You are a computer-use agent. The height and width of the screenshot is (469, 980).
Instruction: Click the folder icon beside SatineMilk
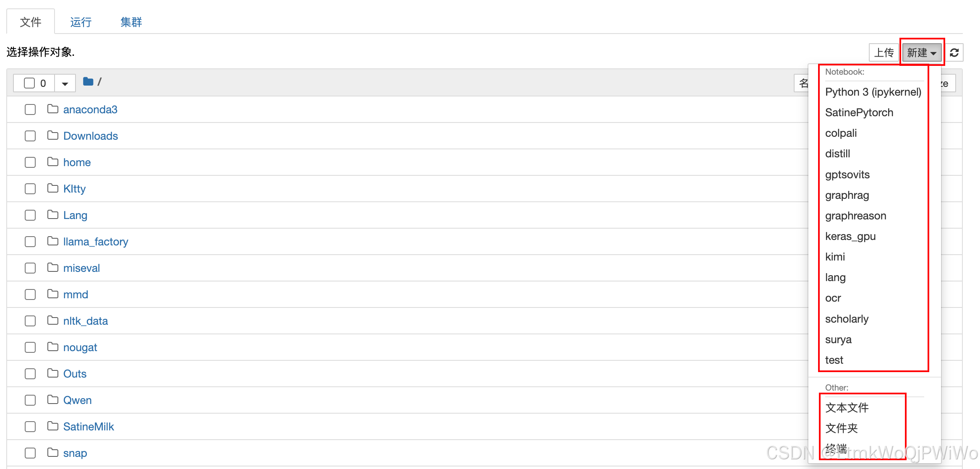pos(52,426)
